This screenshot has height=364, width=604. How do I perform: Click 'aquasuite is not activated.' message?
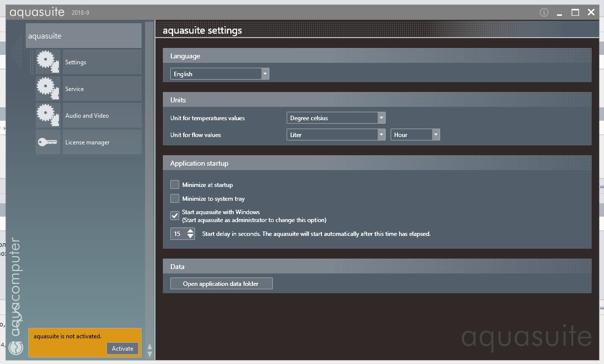tap(67, 336)
